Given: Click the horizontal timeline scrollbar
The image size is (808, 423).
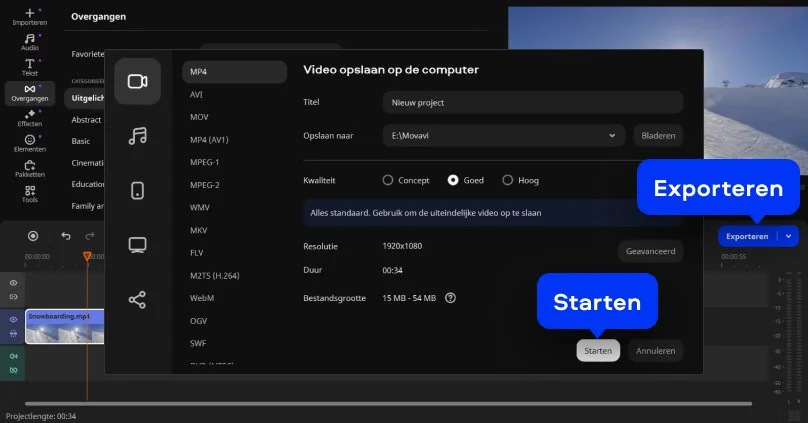Looking at the screenshot, I should point(389,404).
